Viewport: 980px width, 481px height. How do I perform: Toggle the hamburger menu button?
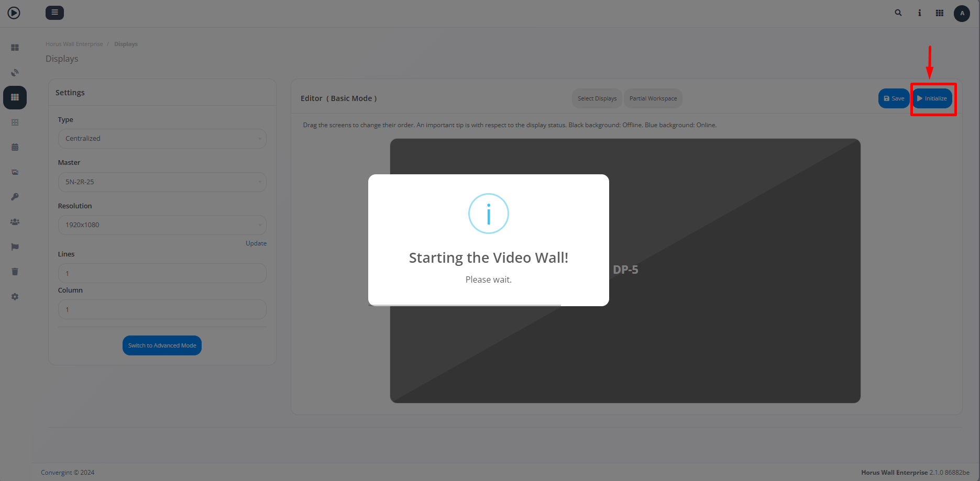point(54,13)
